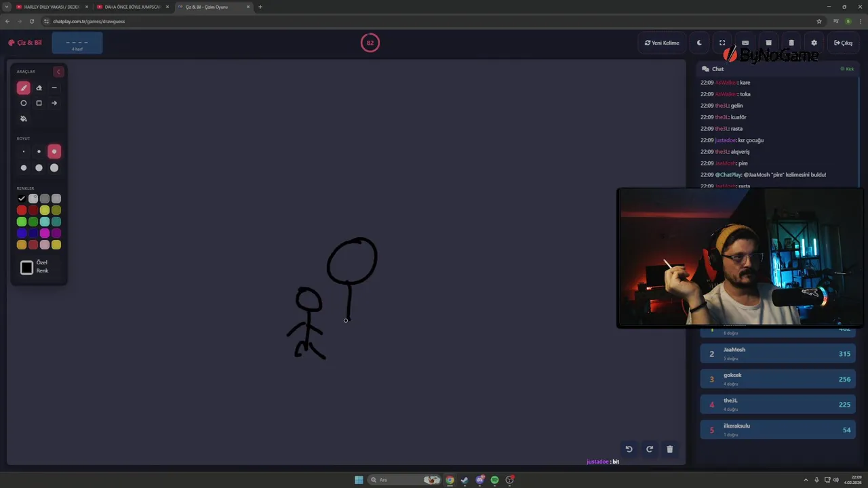Click the hidden word hint box
This screenshot has height=488, width=868.
pos(77,43)
